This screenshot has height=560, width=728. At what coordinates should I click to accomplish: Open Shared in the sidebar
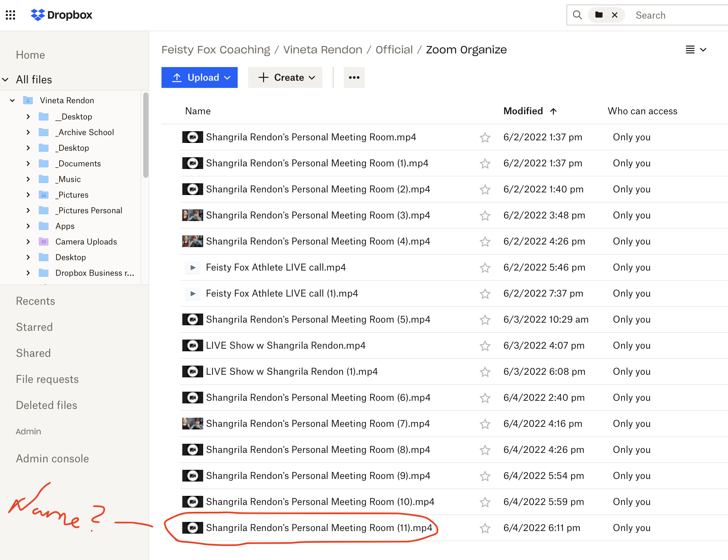[x=33, y=353]
